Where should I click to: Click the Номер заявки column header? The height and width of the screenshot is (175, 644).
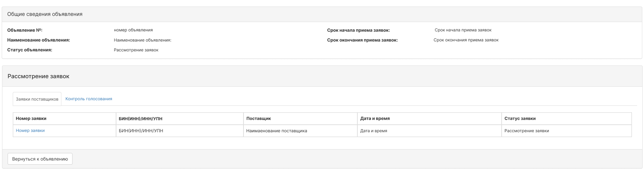tap(64, 119)
